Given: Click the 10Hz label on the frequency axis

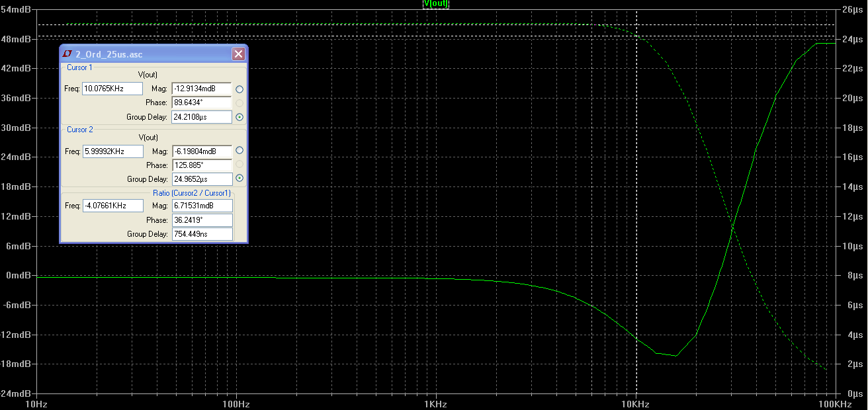Looking at the screenshot, I should [x=36, y=403].
